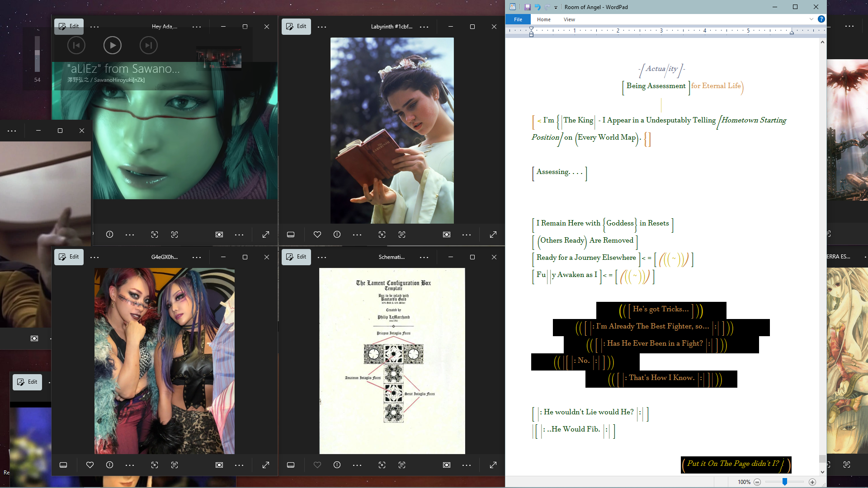Click Edit on the Schematic photo window
The width and height of the screenshot is (868, 488).
click(x=296, y=257)
